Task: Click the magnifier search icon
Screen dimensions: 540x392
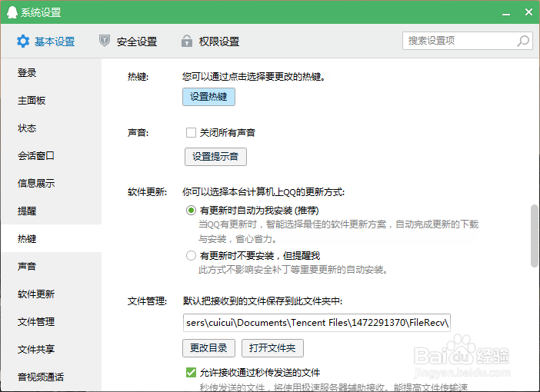Action: point(523,41)
